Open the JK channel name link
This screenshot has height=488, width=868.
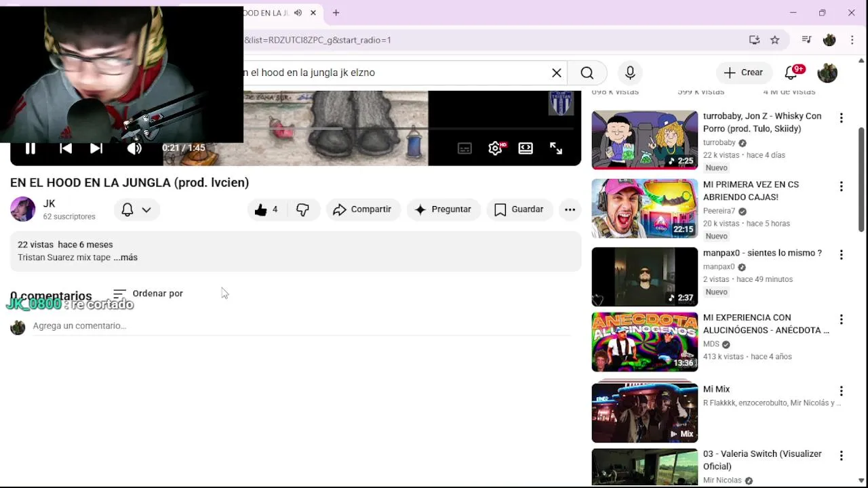(x=49, y=203)
